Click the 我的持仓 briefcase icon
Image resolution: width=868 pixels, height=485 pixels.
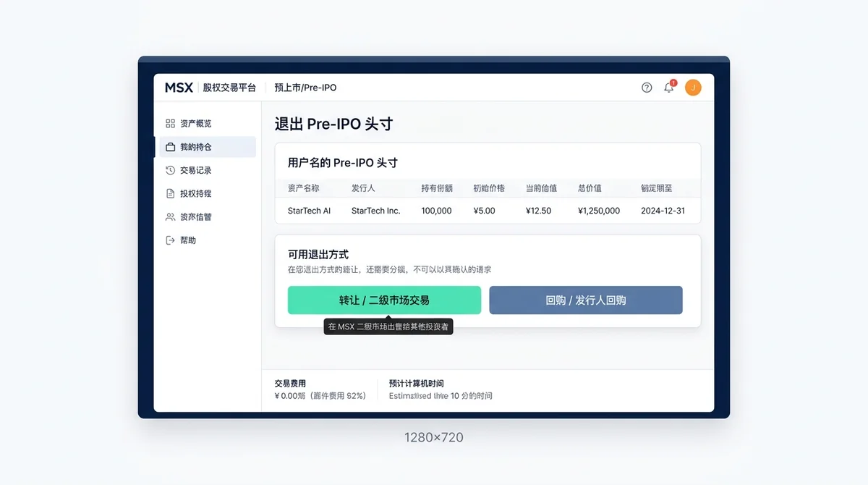coord(171,147)
